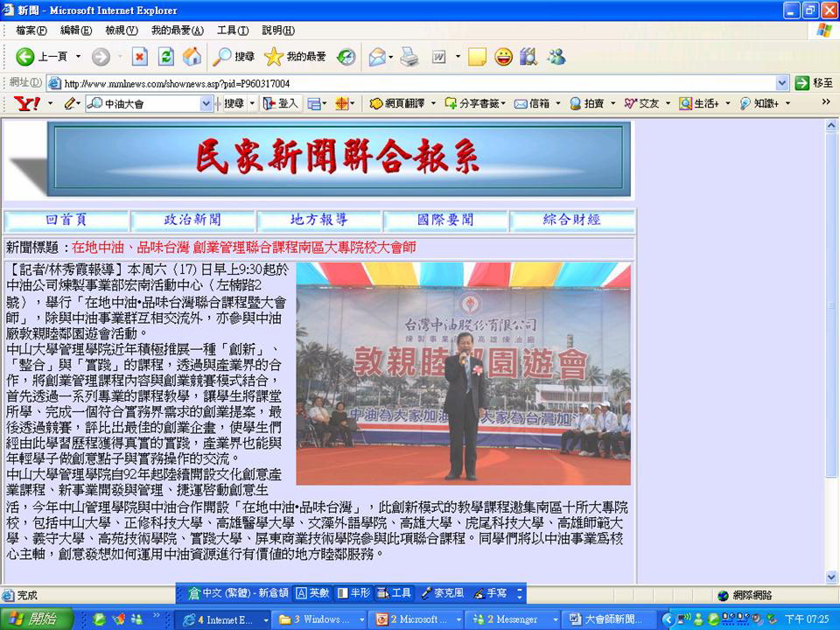
Task: Open Yahoo Share bookmarks (分享書籤)
Action: point(473,103)
